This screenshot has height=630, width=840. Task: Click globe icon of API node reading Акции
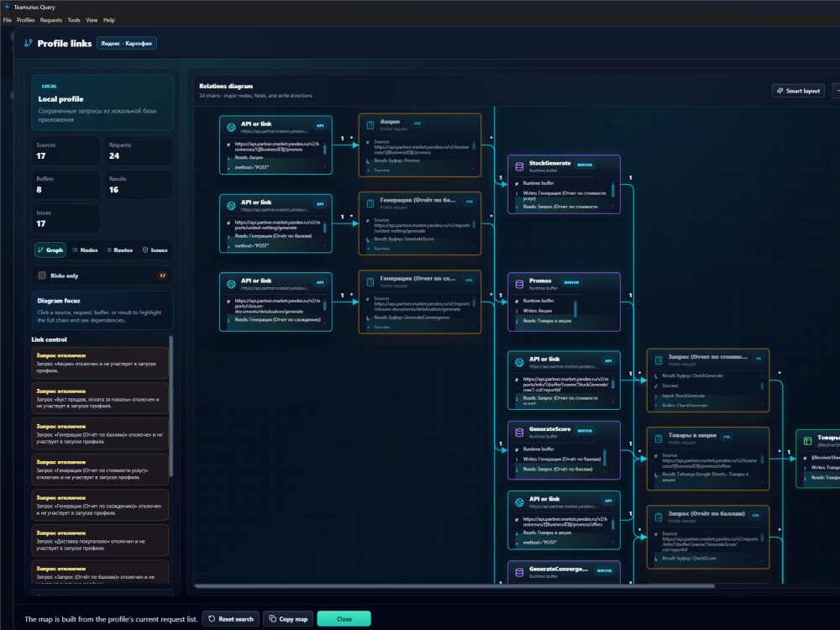(231, 127)
